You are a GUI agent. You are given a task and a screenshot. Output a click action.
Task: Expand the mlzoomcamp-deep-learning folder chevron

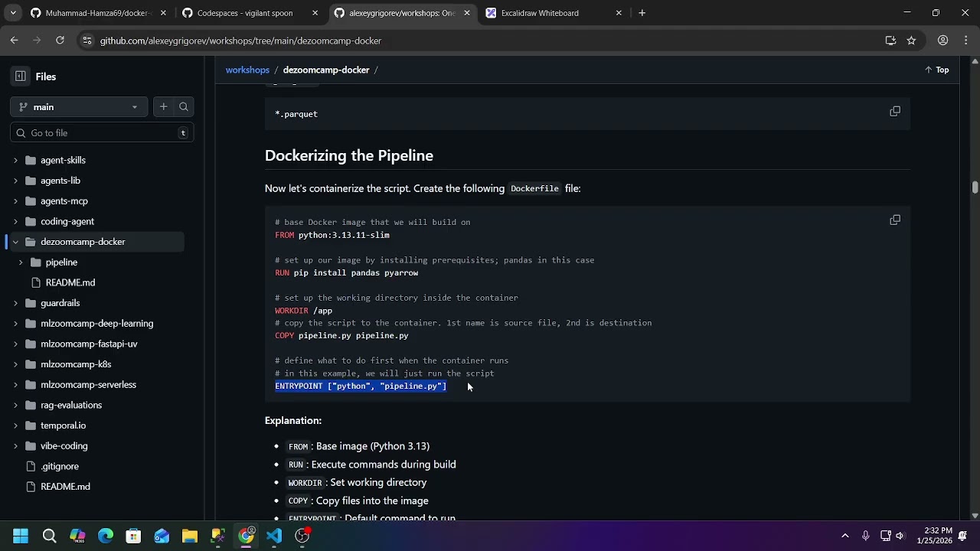pos(15,324)
